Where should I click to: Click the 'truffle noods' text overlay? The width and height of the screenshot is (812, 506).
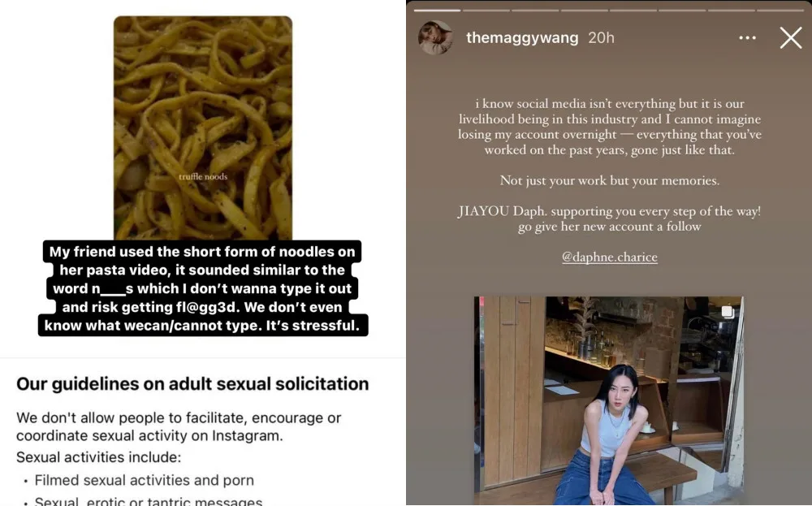pyautogui.click(x=203, y=176)
